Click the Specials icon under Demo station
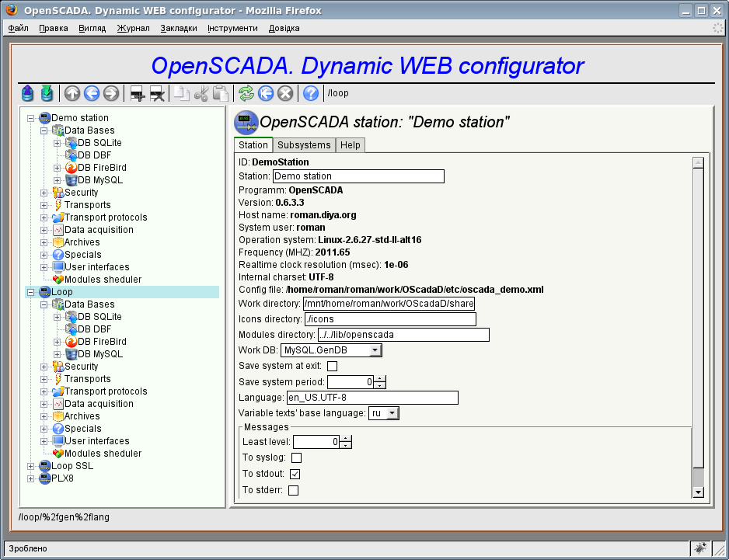This screenshot has width=729, height=560. tap(58, 255)
